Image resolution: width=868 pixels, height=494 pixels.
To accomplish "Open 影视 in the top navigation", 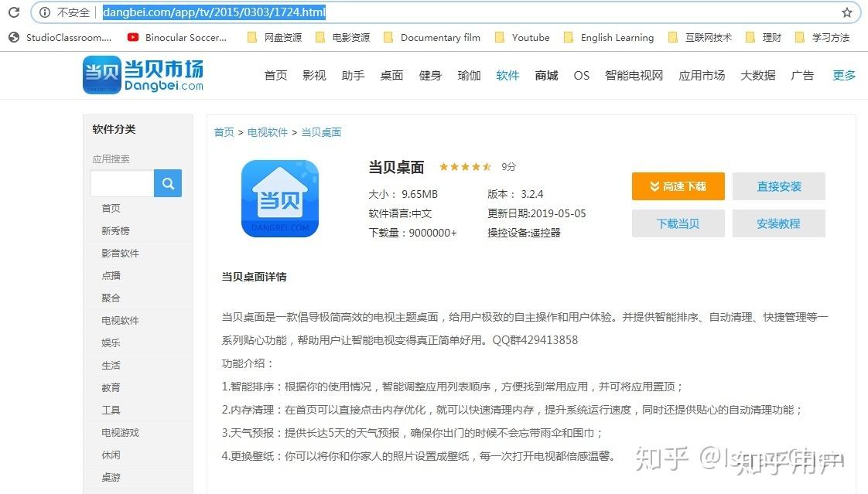I will (314, 75).
